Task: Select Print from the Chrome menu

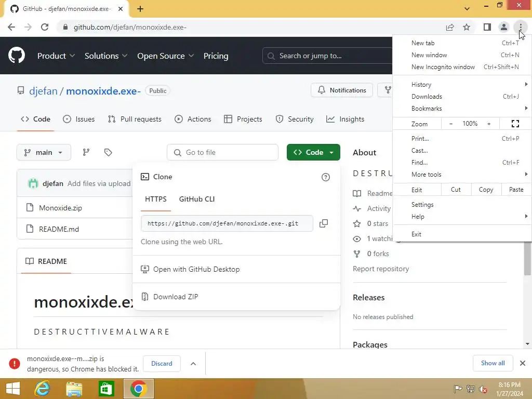Action: pos(462,138)
